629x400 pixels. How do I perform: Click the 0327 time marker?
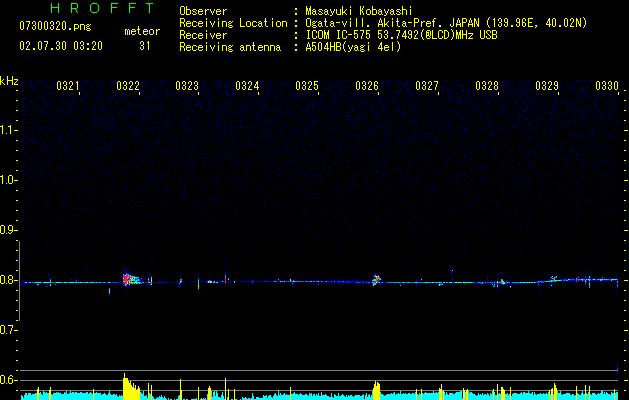tap(427, 86)
